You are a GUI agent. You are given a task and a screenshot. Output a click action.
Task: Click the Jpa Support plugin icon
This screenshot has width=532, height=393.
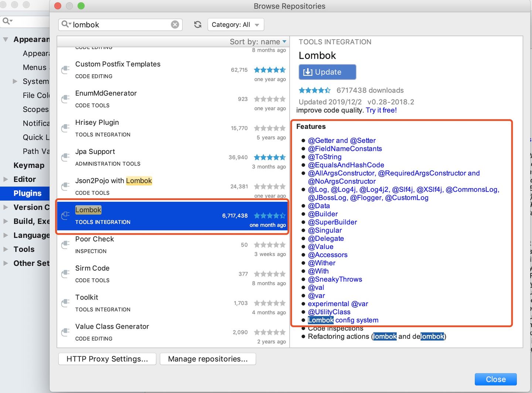65,157
